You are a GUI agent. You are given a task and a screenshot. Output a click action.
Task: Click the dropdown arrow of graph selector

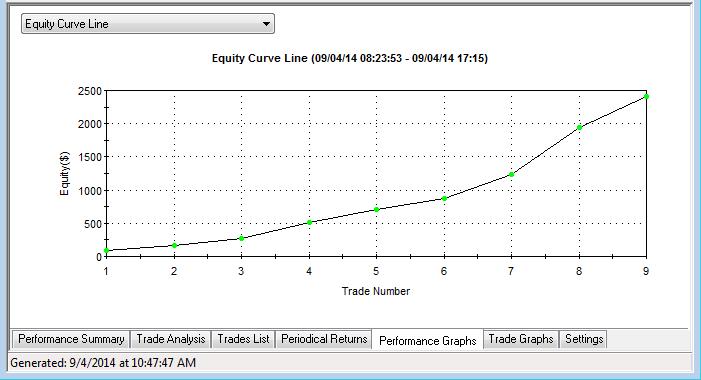pos(266,24)
